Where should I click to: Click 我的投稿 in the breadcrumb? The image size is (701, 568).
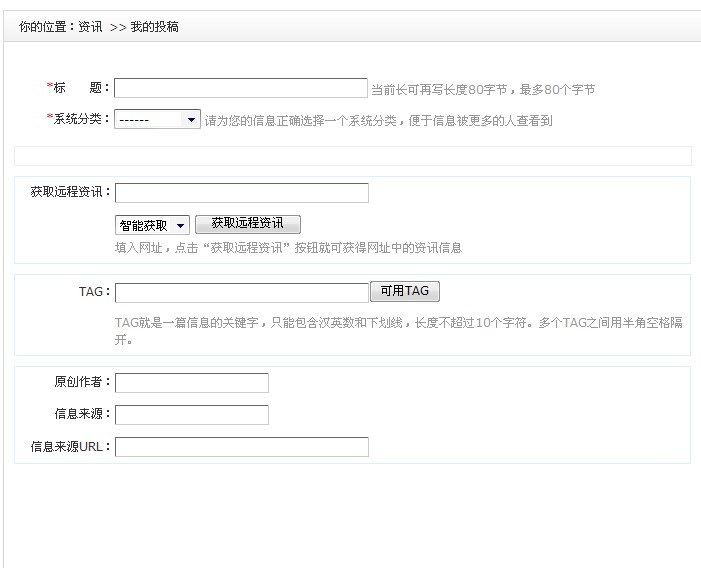155,27
